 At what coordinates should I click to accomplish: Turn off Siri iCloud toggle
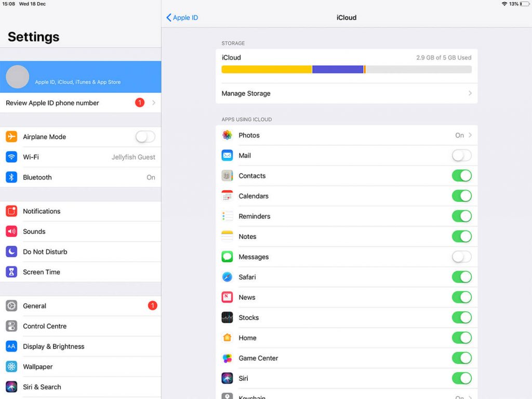point(462,378)
